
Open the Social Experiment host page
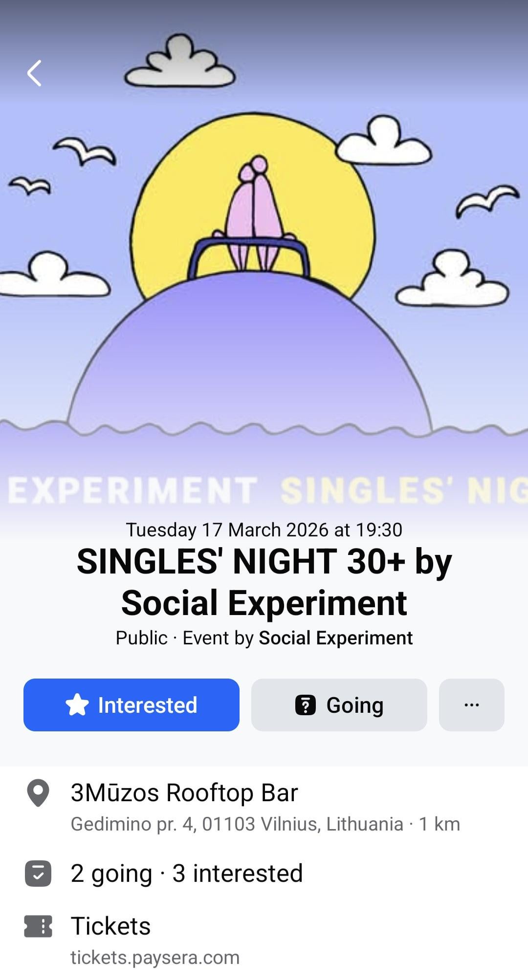[335, 638]
